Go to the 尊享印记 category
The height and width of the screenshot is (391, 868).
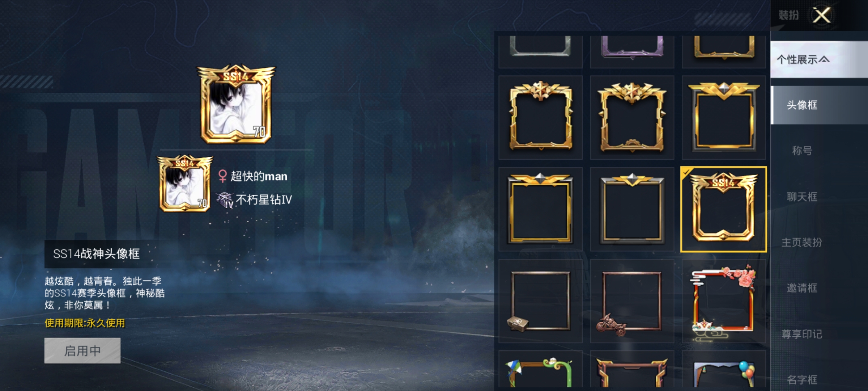[802, 334]
